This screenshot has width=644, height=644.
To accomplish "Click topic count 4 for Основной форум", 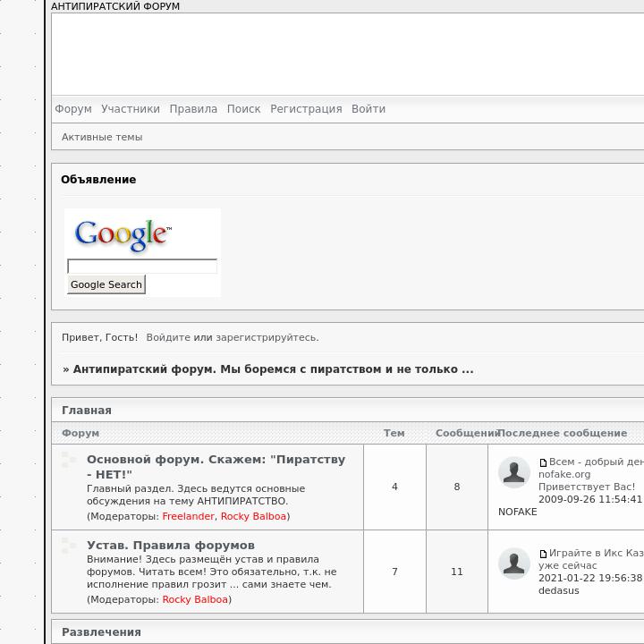I will (394, 487).
